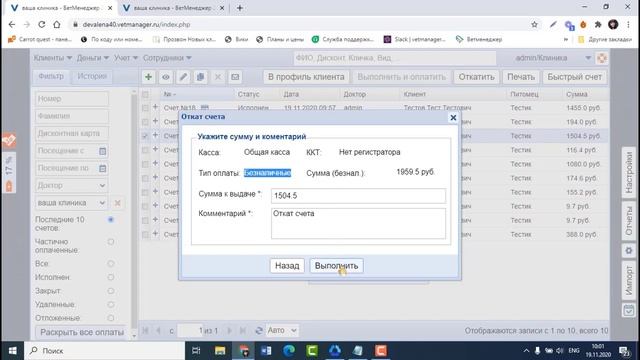Open Отчеты side tab
The width and height of the screenshot is (640, 360).
[x=629, y=221]
